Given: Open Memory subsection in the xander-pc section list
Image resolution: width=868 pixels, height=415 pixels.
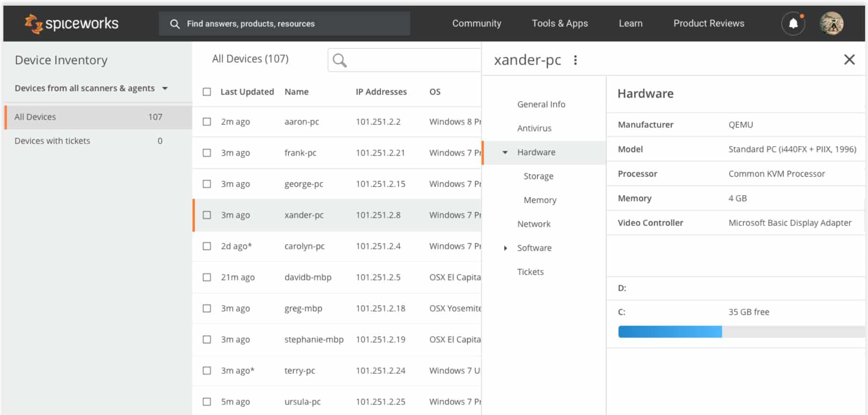Looking at the screenshot, I should coord(540,200).
